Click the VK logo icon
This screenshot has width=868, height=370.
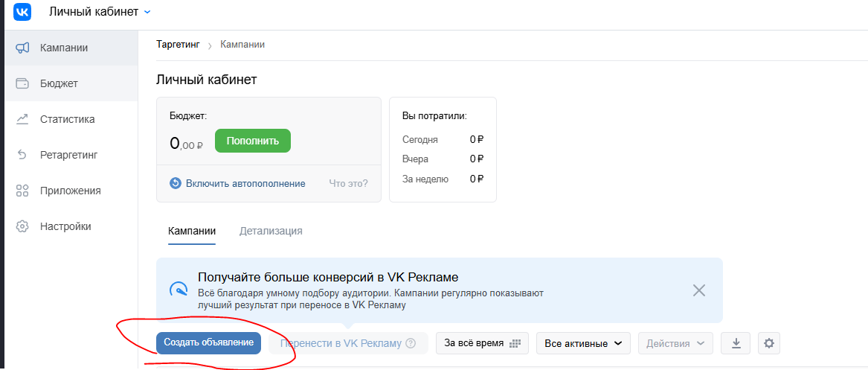[23, 12]
